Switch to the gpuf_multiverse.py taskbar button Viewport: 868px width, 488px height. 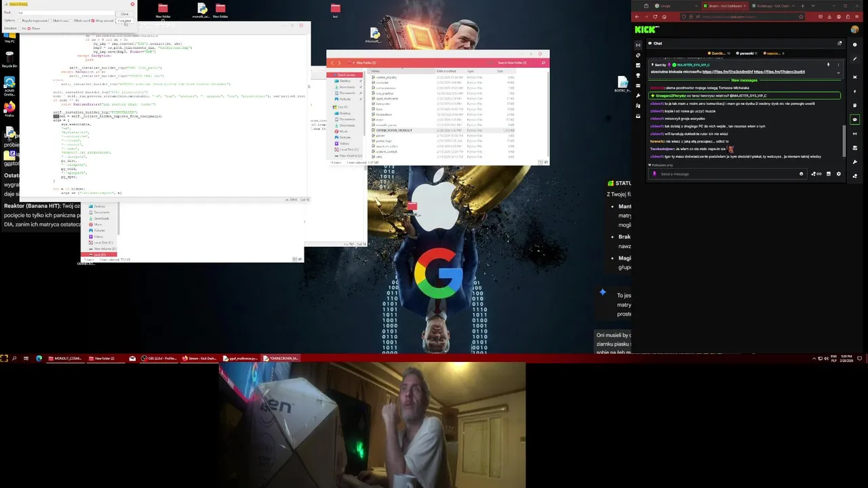click(241, 358)
